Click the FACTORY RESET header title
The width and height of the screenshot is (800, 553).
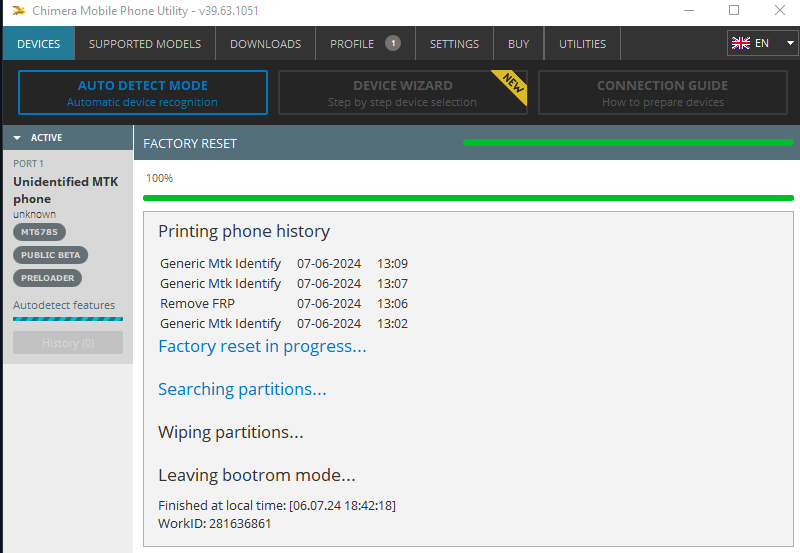tap(190, 144)
